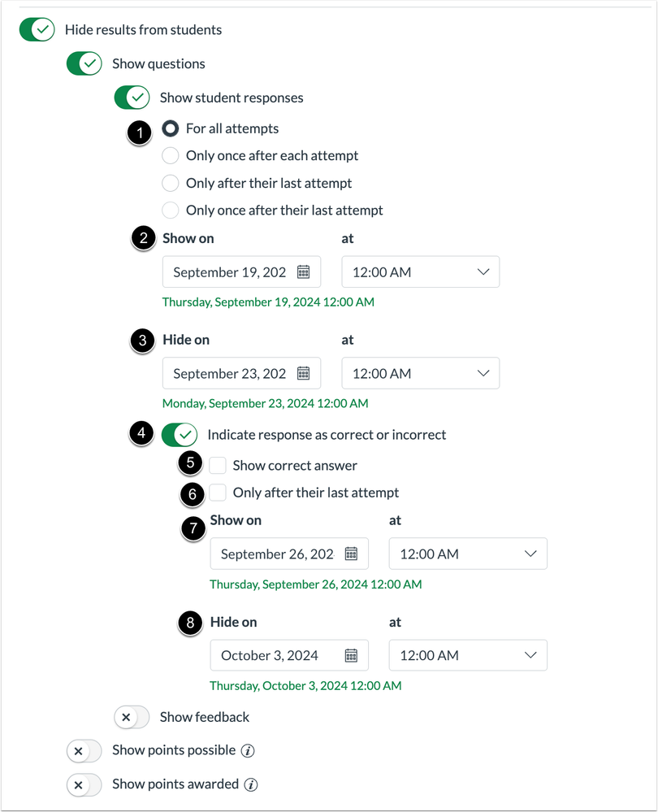Choose Only once after their last attempt
Viewport: 658px width, 812px height.
point(171,211)
